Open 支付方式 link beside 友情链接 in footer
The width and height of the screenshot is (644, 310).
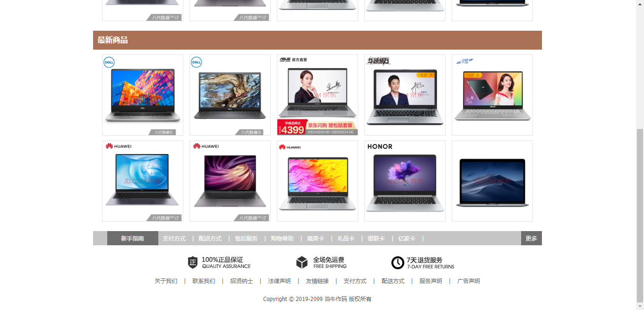(355, 281)
